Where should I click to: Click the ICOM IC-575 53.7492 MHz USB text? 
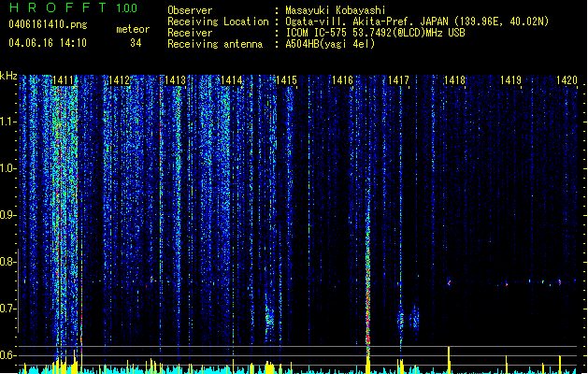(x=376, y=33)
